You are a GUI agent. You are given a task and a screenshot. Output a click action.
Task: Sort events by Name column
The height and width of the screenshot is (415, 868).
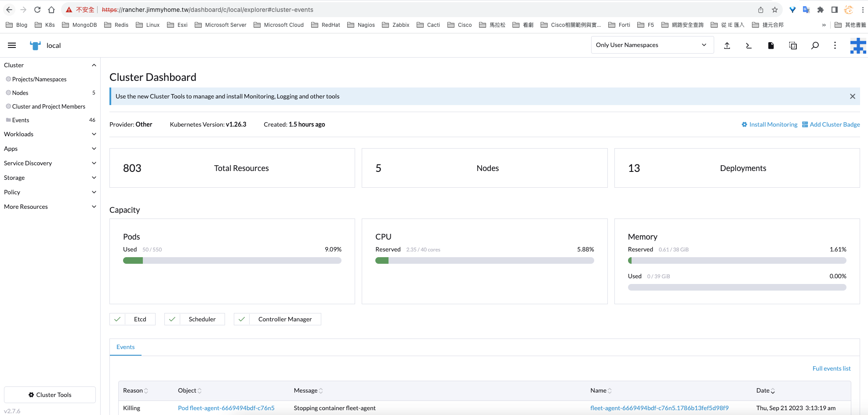coord(601,390)
